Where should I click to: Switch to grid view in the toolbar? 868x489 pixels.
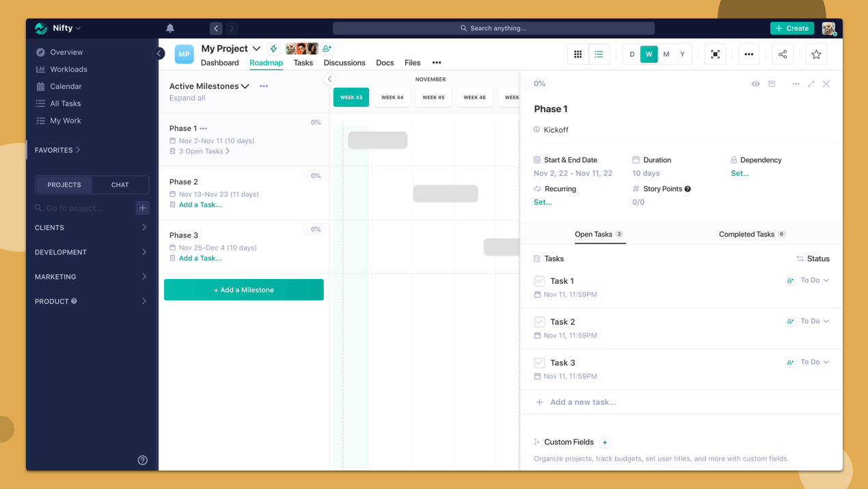tap(578, 54)
